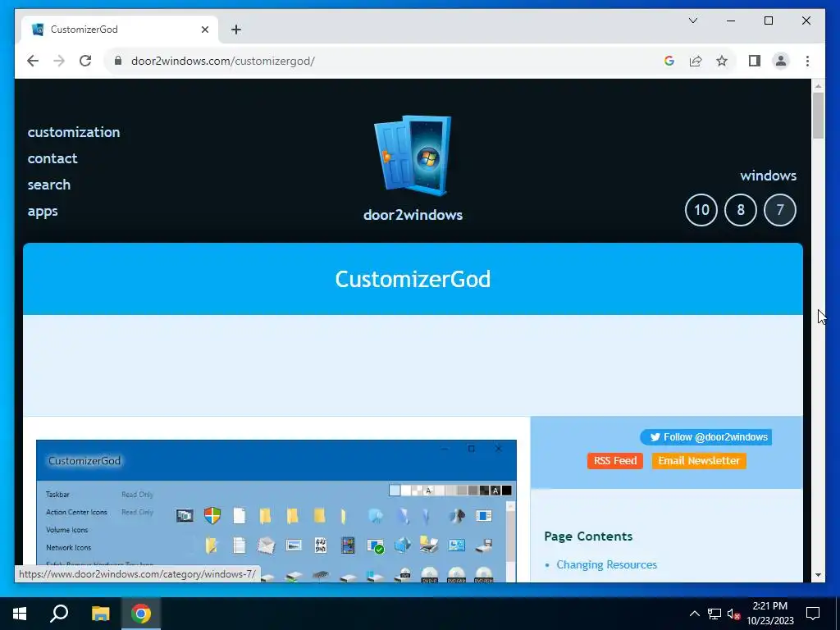
Task: Open the customization menu link
Action: (x=74, y=132)
